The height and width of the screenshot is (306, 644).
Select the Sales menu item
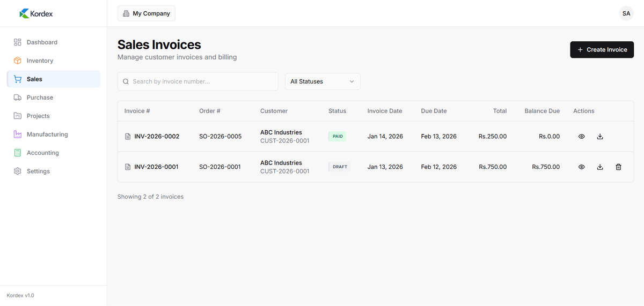[54, 79]
